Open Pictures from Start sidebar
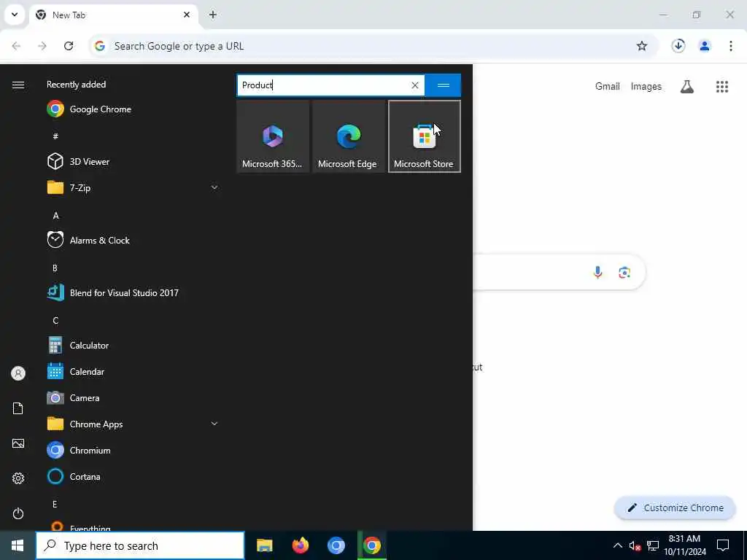This screenshot has height=560, width=747. pyautogui.click(x=18, y=443)
